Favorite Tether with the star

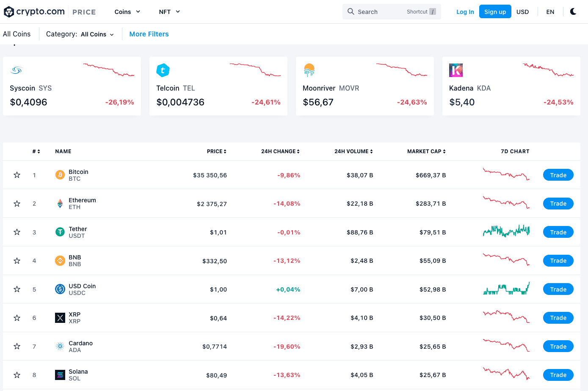point(17,232)
